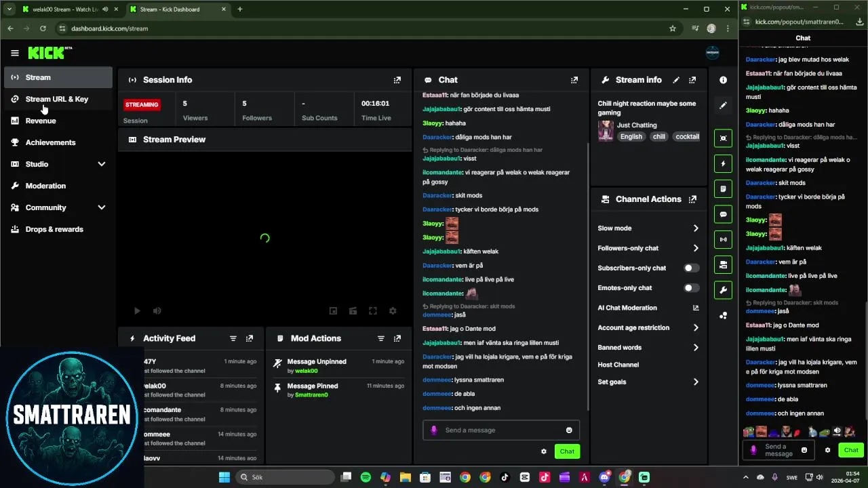Pop out the Session Info panel

click(397, 80)
